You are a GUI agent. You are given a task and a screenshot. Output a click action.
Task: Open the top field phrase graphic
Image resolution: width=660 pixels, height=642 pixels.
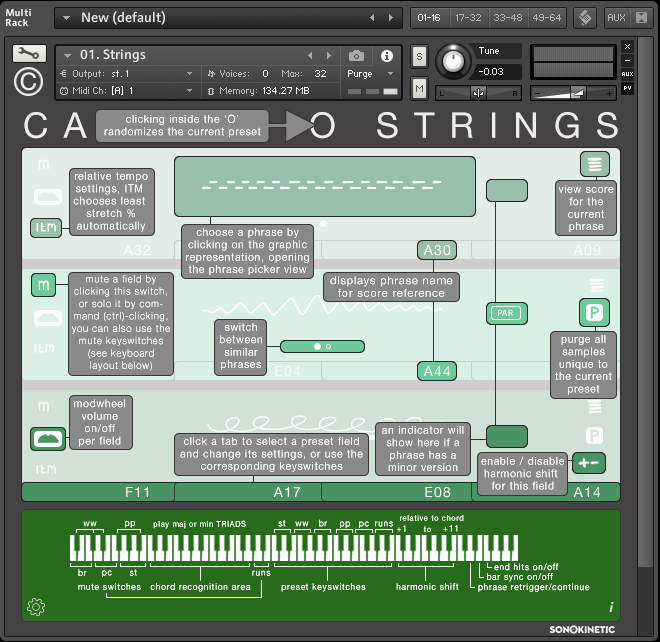tap(325, 186)
